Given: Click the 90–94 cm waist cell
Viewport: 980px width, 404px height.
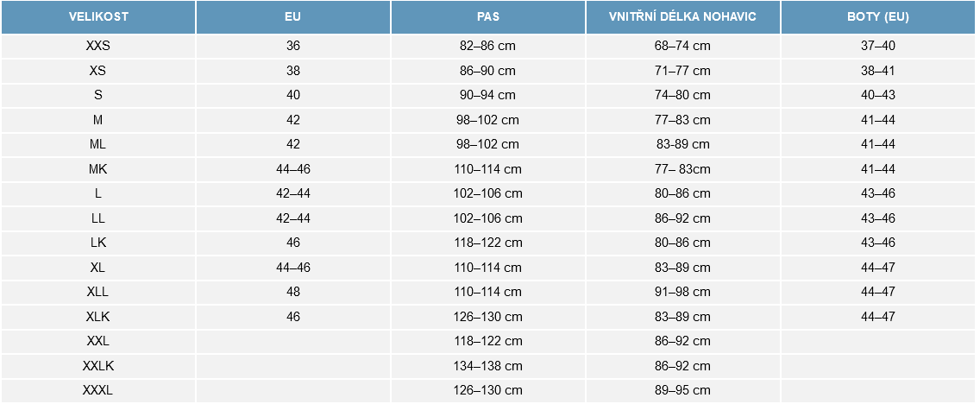Looking at the screenshot, I should click(487, 95).
